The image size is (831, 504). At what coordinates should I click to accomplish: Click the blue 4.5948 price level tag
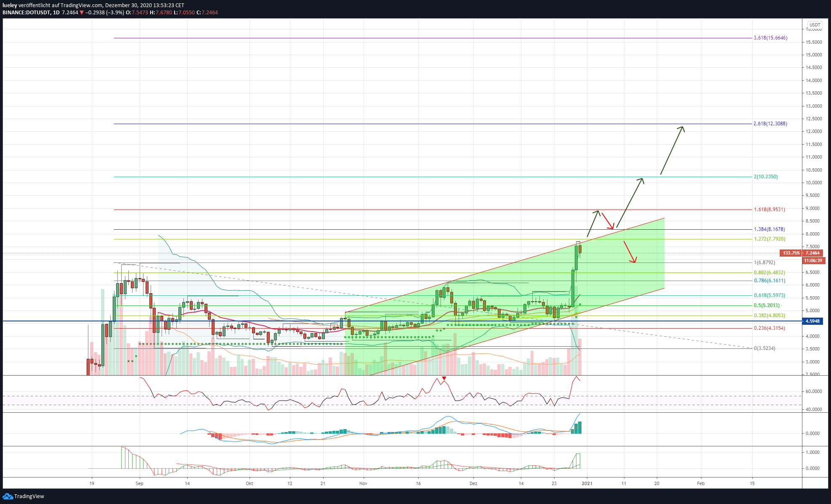pyautogui.click(x=813, y=321)
